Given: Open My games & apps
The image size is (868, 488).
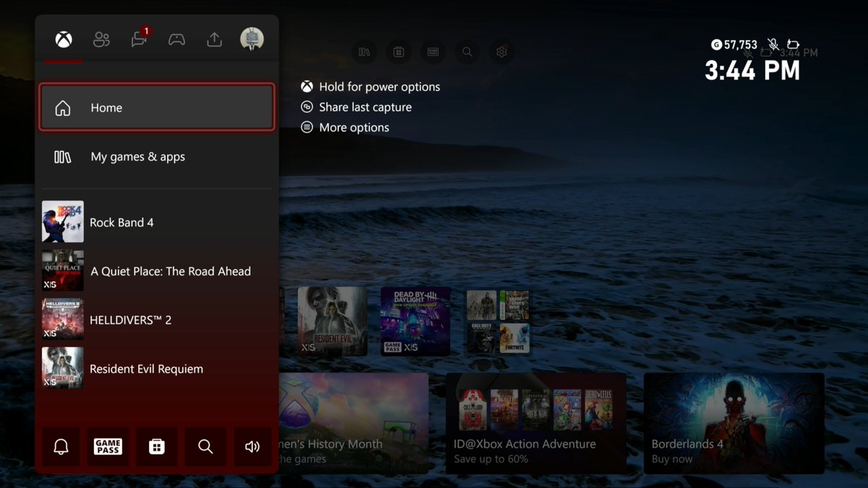Looking at the screenshot, I should coord(157,157).
